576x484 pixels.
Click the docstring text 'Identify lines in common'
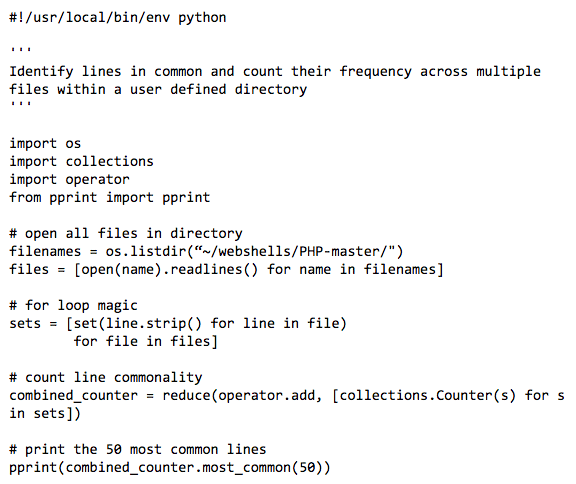click(x=106, y=72)
